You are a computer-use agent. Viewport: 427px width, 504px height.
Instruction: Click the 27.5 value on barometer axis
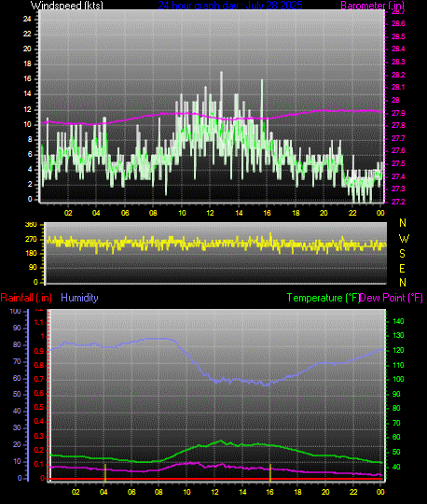click(398, 164)
